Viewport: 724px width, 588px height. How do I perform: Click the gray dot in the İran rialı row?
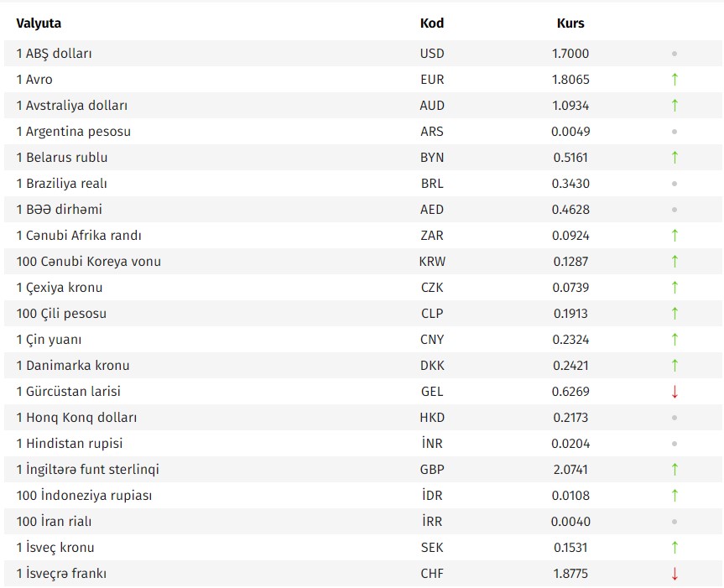tap(675, 522)
